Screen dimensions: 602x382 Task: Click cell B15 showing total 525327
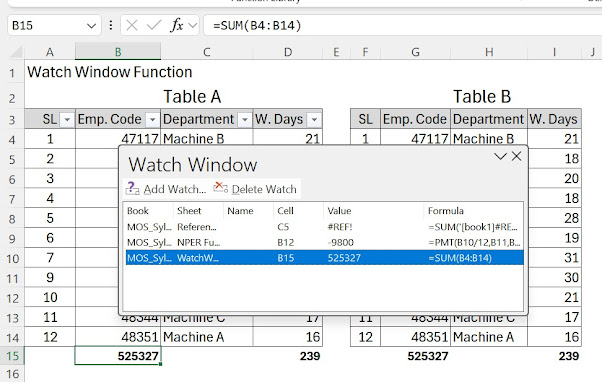pyautogui.click(x=118, y=356)
